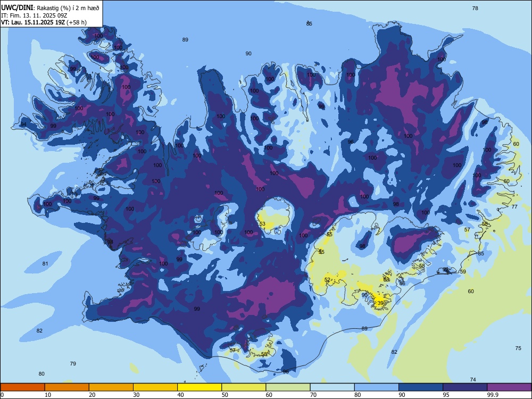Click the 95–99.9 navy legend swatch

pyautogui.click(x=465, y=387)
